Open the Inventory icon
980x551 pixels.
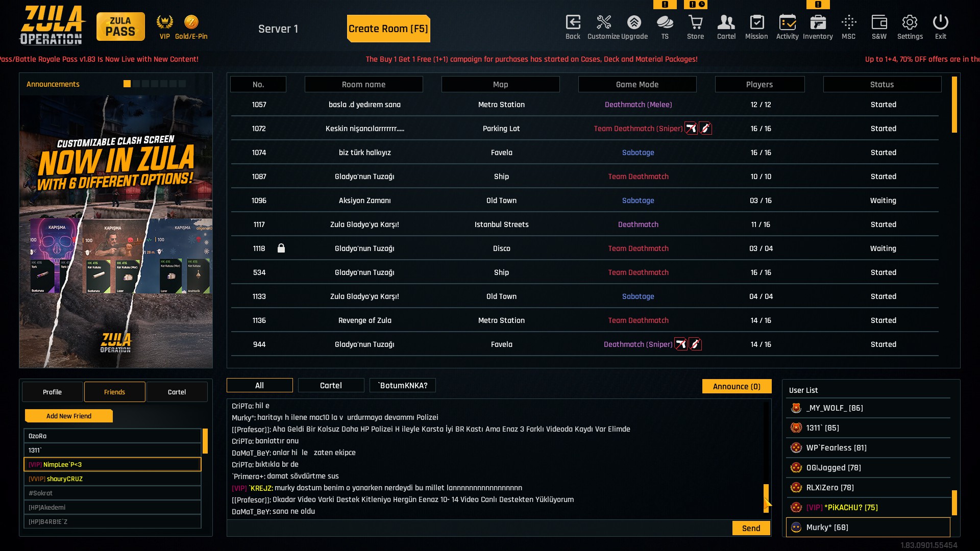[818, 22]
